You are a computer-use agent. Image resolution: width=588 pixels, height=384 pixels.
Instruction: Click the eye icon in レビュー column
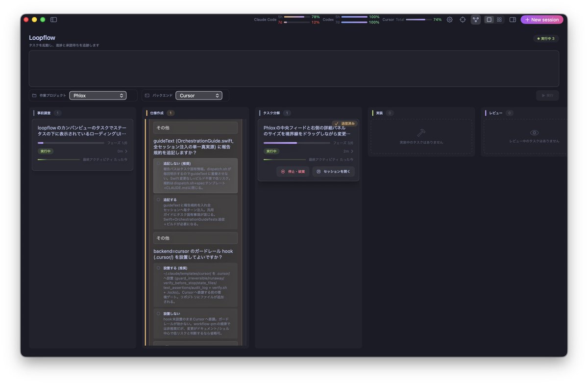pos(535,132)
